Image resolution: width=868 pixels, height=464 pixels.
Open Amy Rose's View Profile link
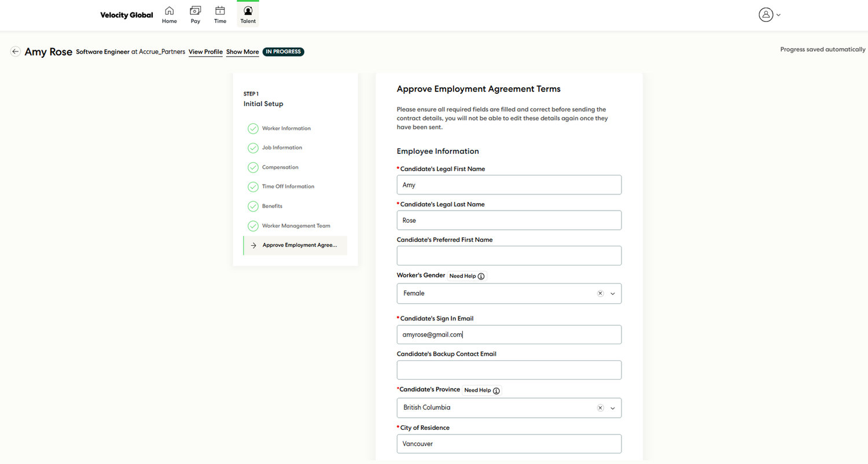[x=205, y=51]
